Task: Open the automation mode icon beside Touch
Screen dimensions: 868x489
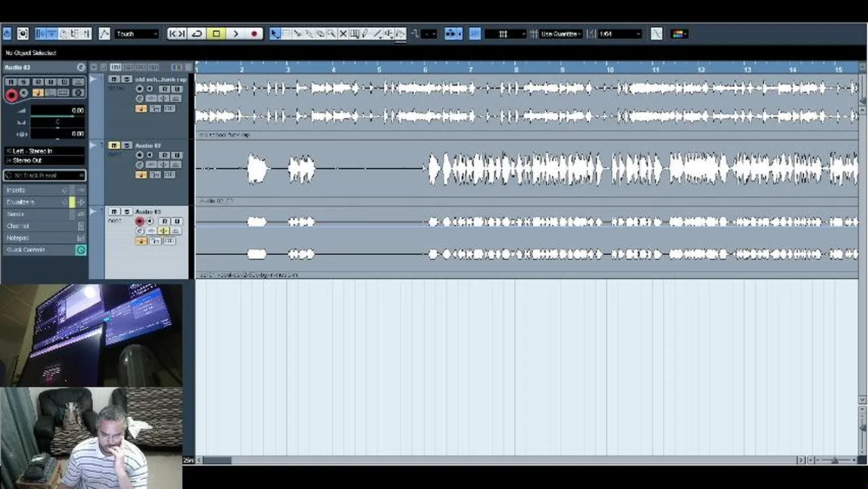Action: (x=104, y=33)
